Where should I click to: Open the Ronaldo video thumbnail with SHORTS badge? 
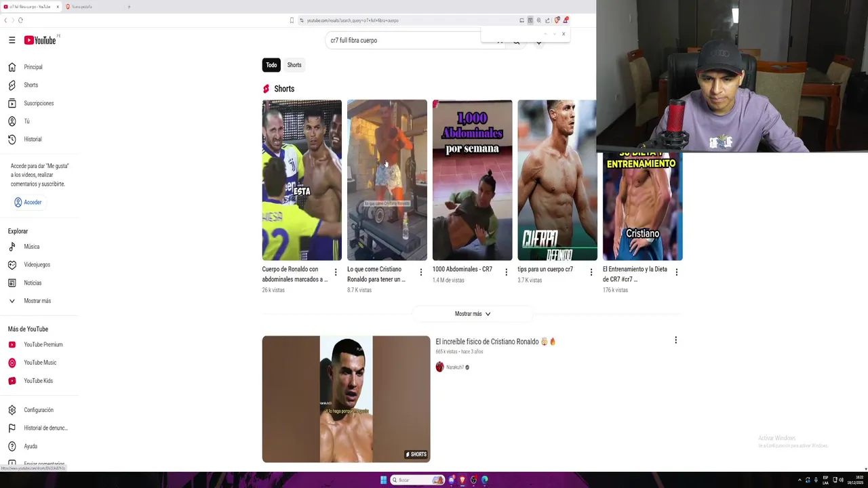tap(346, 399)
